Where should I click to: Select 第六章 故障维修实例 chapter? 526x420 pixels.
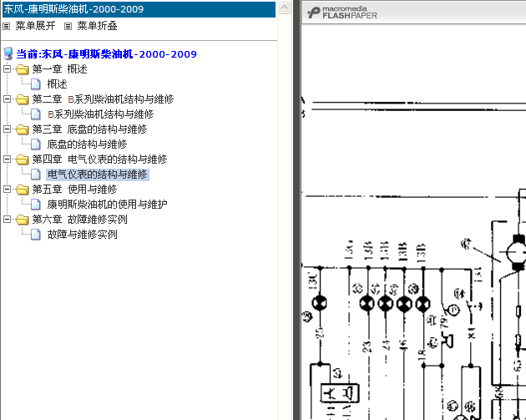tap(80, 220)
